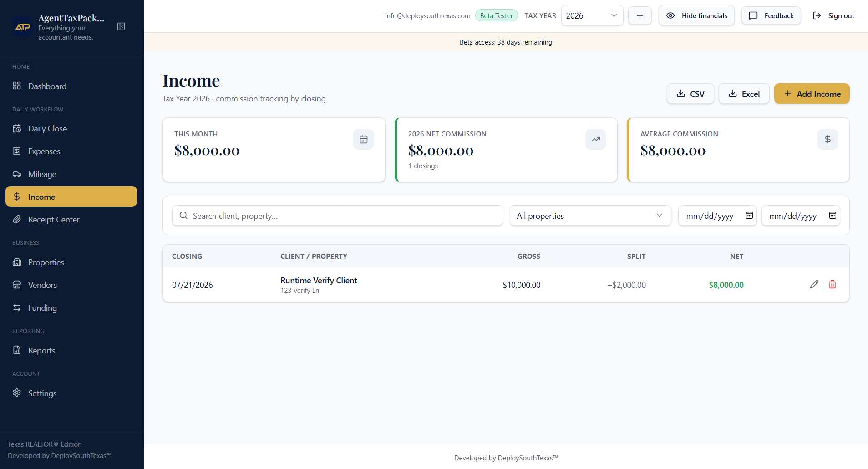Click the Beta access days remaining banner
This screenshot has height=469, width=868.
coord(506,42)
